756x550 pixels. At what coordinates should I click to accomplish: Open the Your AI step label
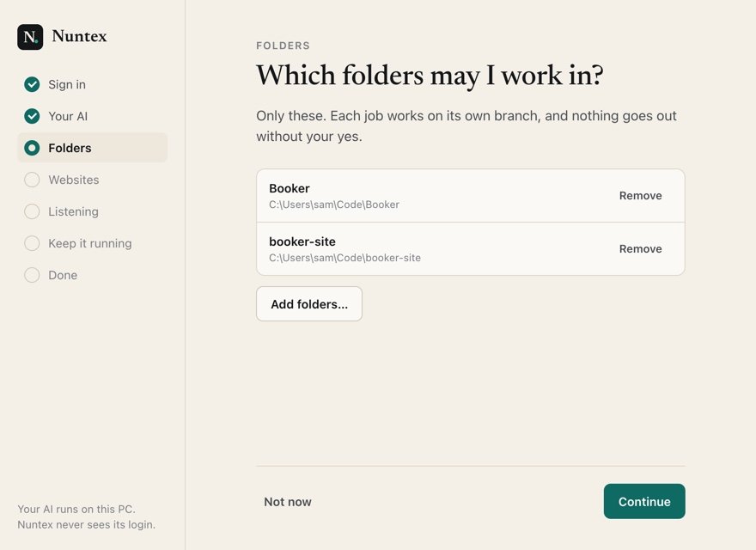tap(68, 116)
